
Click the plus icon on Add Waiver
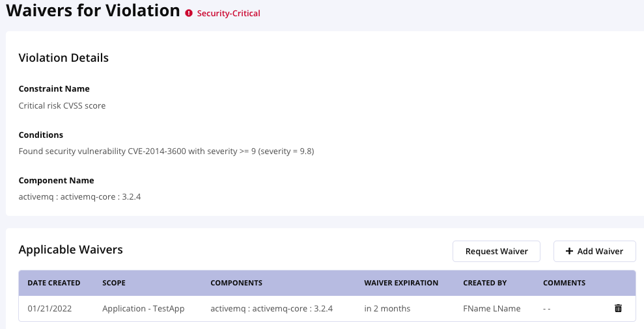[569, 252]
